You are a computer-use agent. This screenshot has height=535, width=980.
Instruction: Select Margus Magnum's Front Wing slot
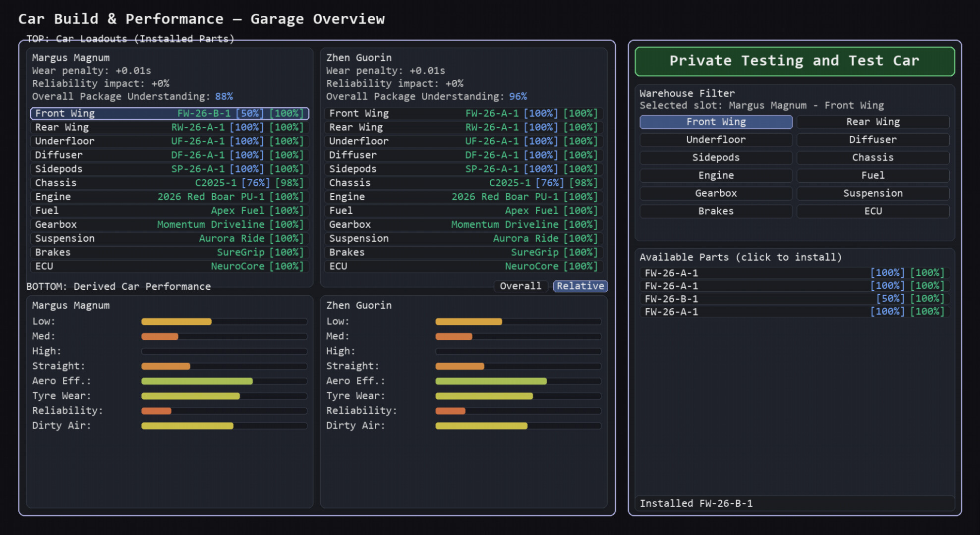click(x=170, y=113)
